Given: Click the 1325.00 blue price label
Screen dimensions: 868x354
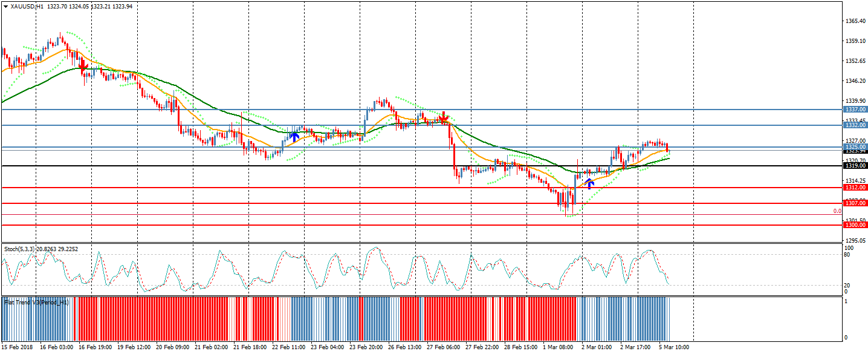Looking at the screenshot, I should 855,146.
